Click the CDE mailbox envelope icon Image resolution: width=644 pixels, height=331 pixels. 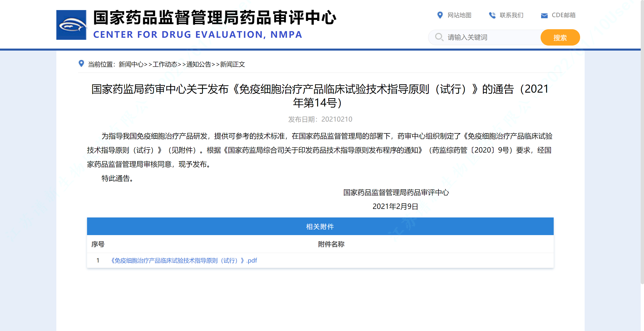[544, 16]
